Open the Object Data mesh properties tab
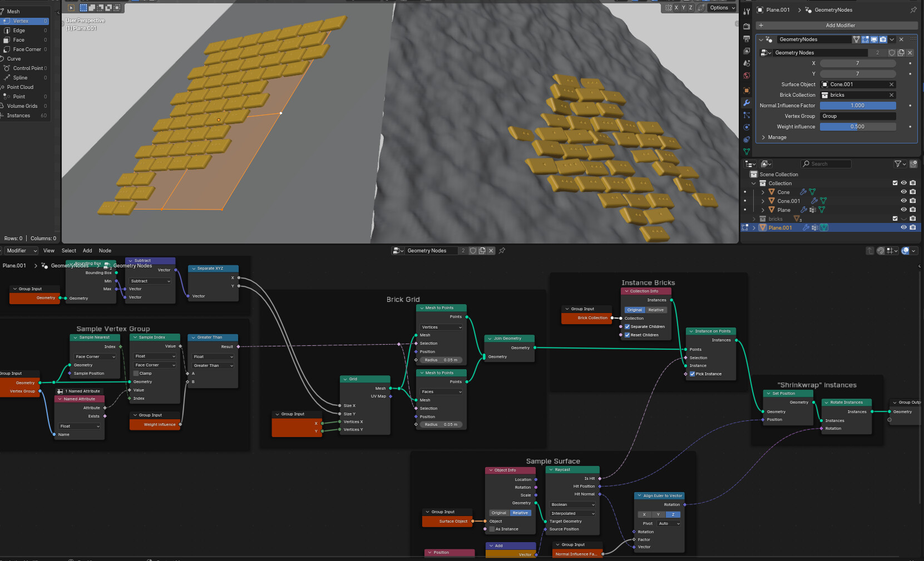 pos(747,151)
